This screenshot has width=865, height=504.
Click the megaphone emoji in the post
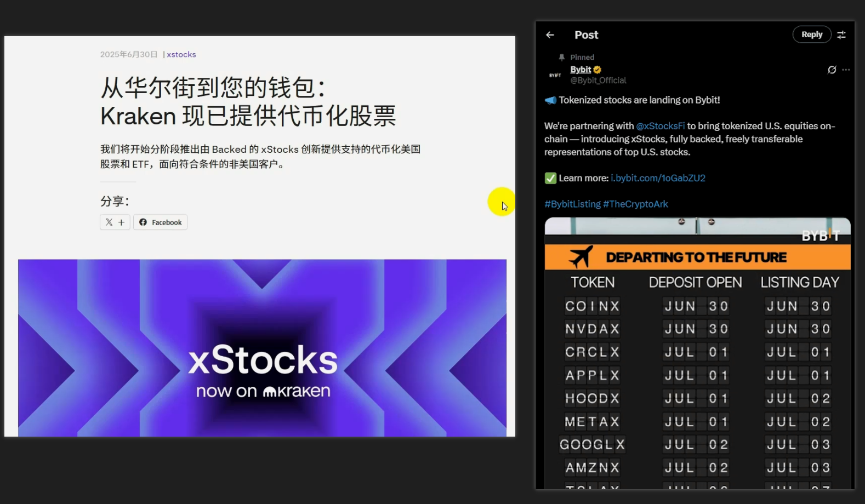(550, 100)
